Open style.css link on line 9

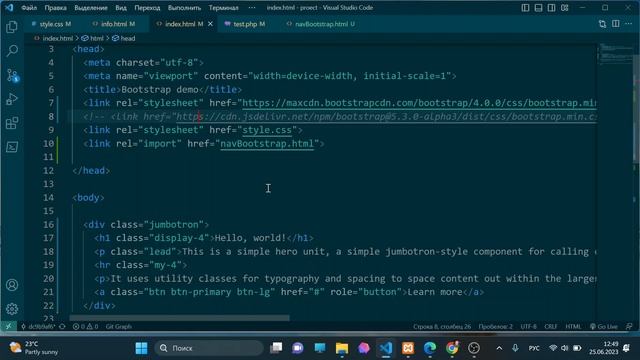coord(267,130)
